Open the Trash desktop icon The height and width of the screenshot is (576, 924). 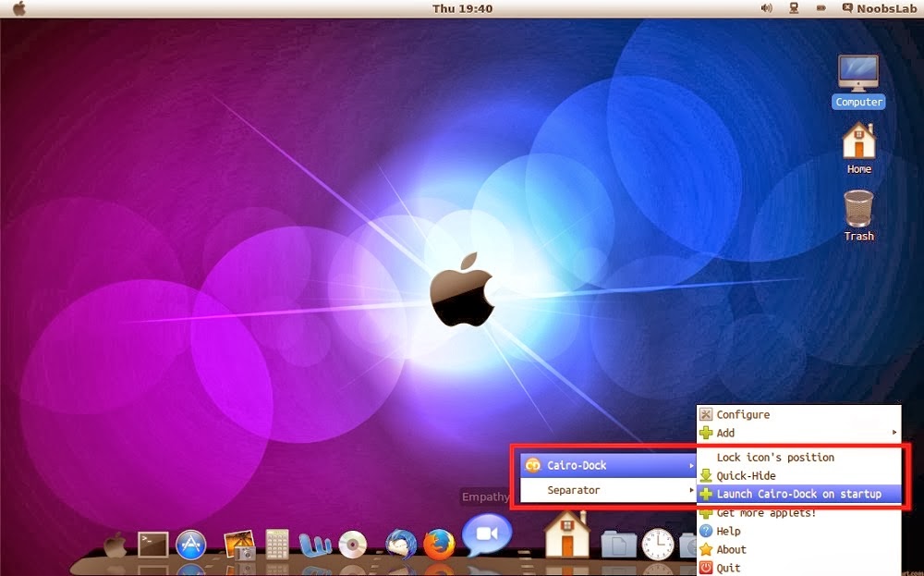(x=858, y=215)
